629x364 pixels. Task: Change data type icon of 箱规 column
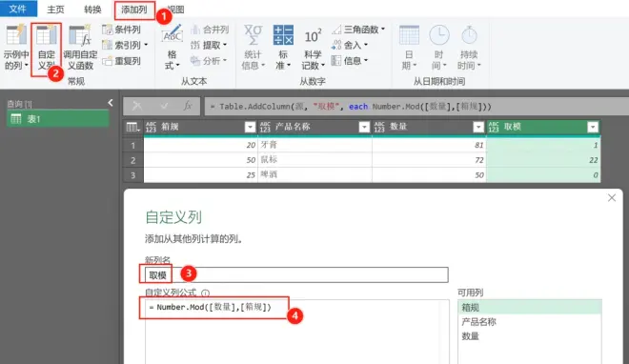coord(151,127)
